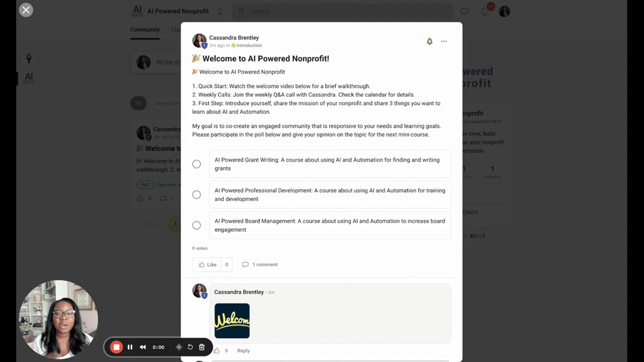The image size is (644, 362).
Task: Like the Welcome post
Action: 207,265
